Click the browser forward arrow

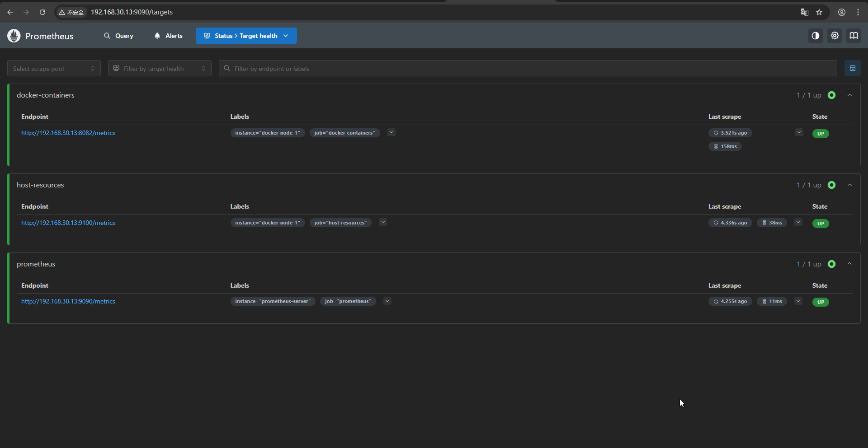[x=26, y=12]
